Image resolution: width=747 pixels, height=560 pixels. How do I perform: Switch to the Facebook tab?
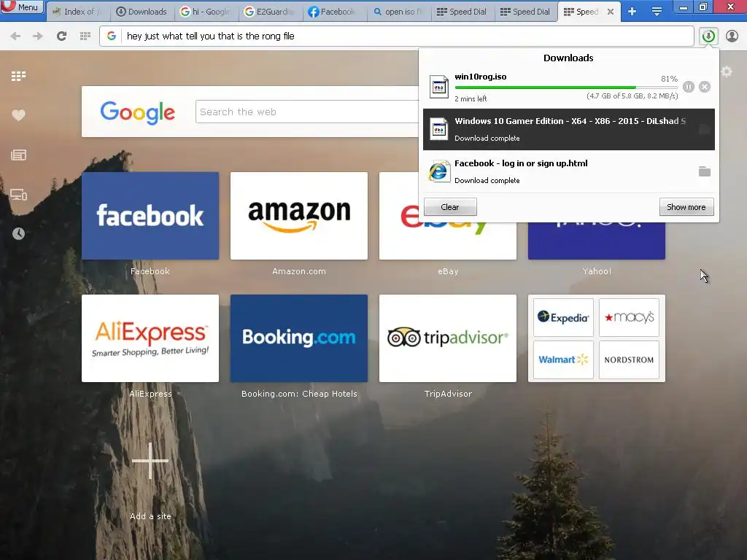tap(333, 12)
